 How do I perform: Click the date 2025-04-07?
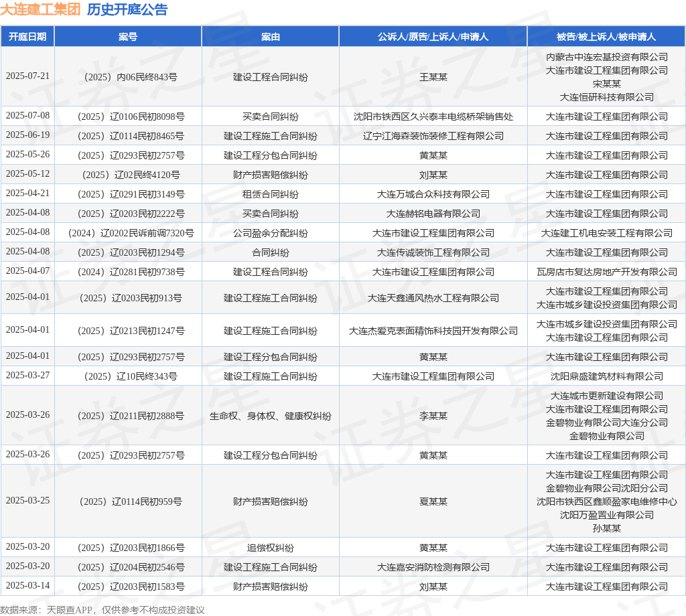coord(27,271)
